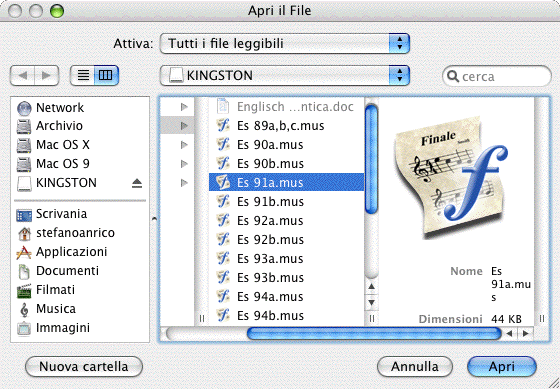Switch to list view
This screenshot has width=560, height=389.
pyautogui.click(x=83, y=75)
